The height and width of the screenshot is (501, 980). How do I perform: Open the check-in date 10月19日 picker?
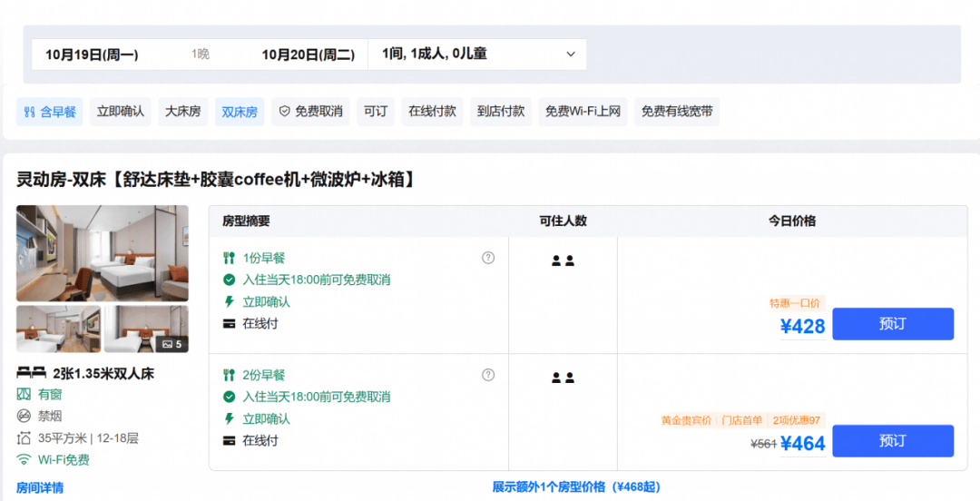pyautogui.click(x=92, y=55)
